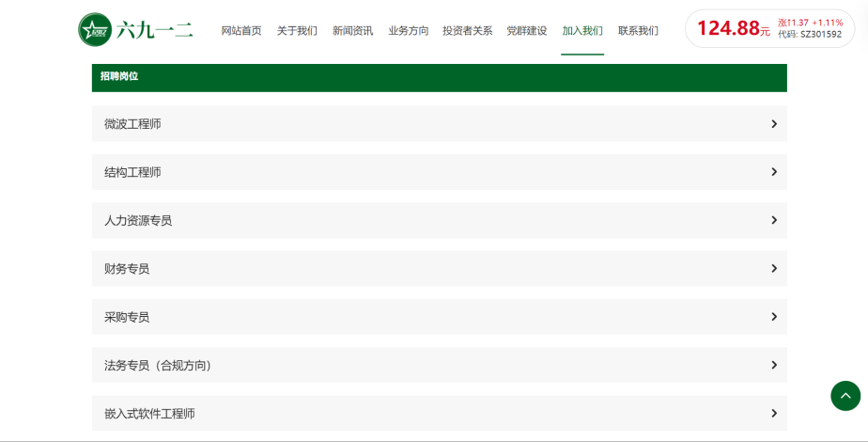Click the green back-to-top arrow button
This screenshot has width=868, height=442.
(x=845, y=396)
